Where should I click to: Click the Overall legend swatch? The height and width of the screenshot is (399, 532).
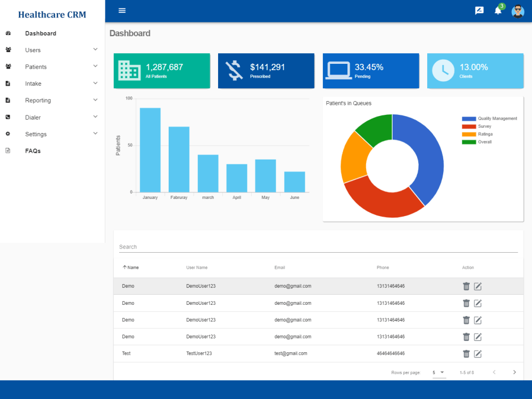pyautogui.click(x=469, y=142)
